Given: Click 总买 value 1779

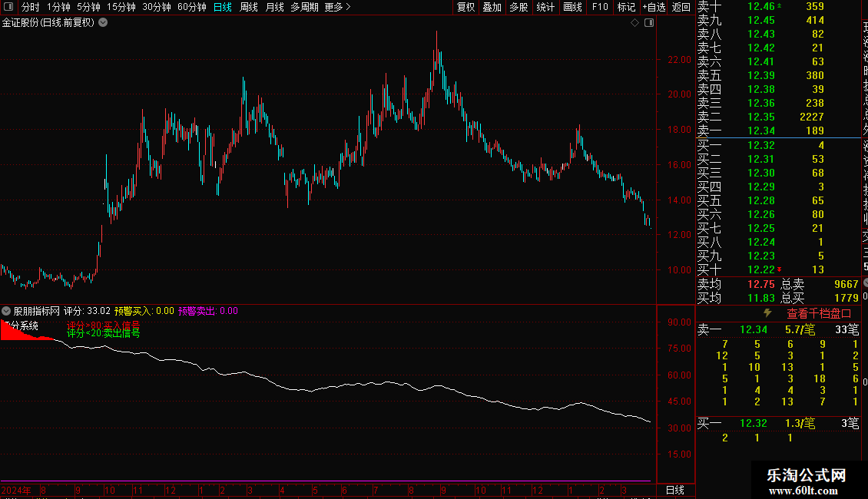Looking at the screenshot, I should (846, 298).
